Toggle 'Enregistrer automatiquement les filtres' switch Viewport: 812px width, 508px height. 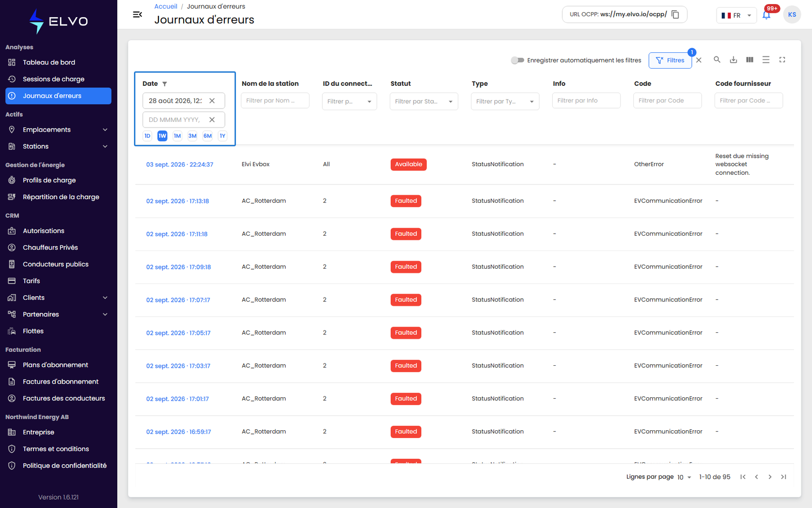coord(517,60)
